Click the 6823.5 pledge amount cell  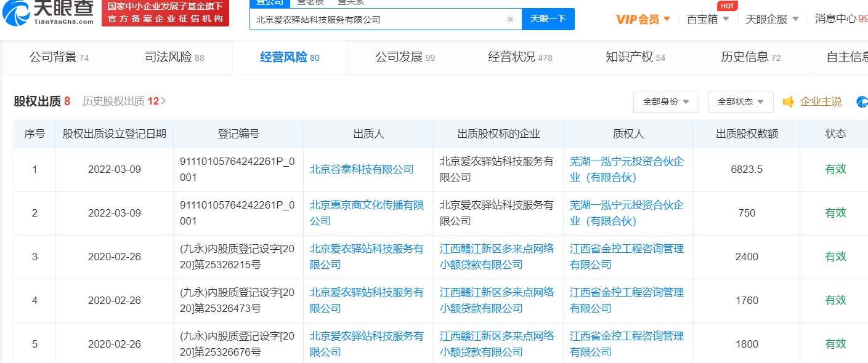click(x=747, y=169)
